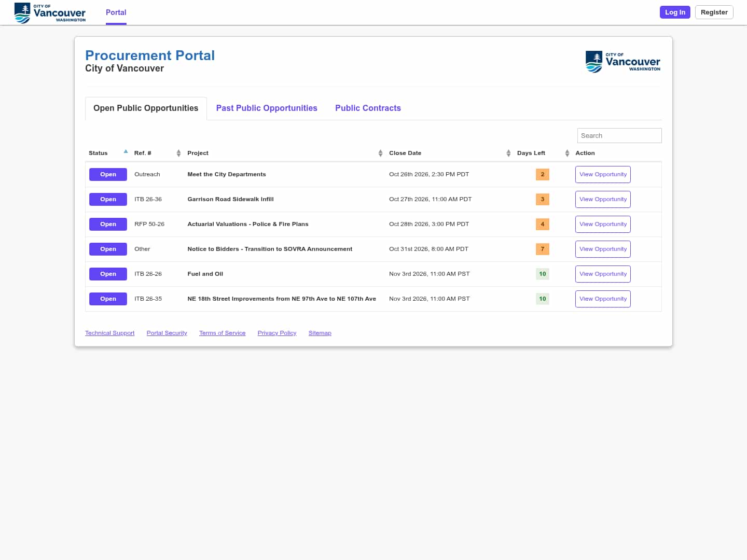The width and height of the screenshot is (747, 560).
Task: View Opportunity for Fuel and Oil
Action: (x=603, y=274)
